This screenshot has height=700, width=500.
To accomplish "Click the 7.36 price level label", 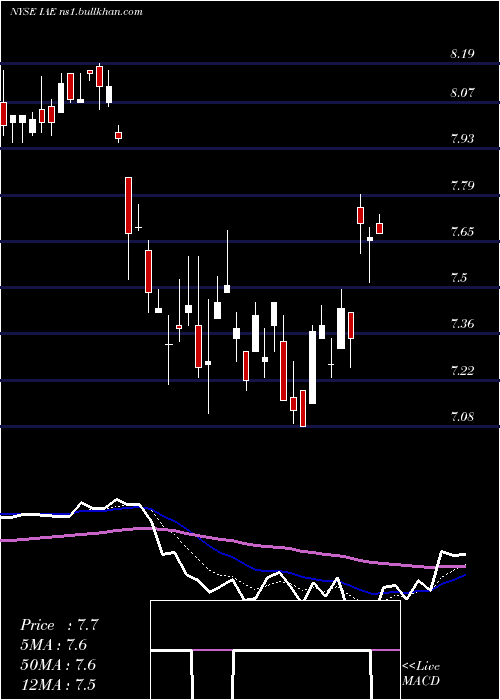I will [x=462, y=324].
